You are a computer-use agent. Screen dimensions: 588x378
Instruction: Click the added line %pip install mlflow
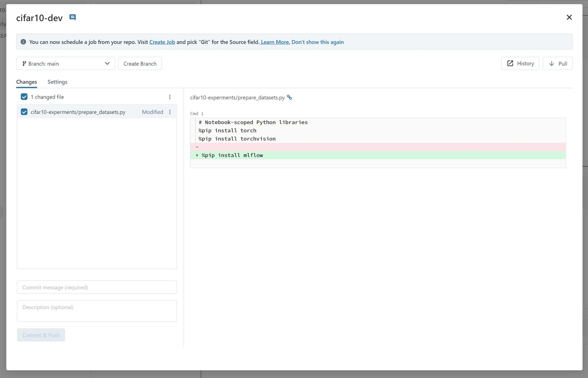tap(378, 155)
